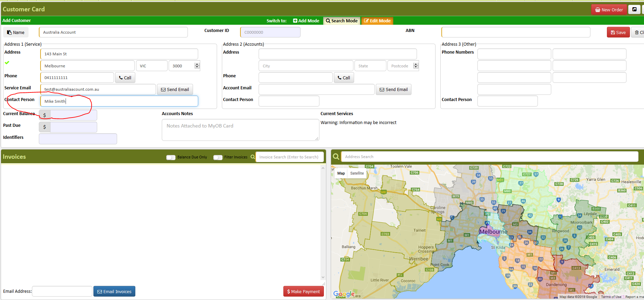Increase the service address postcode with the stepper
644x300 pixels.
[197, 64]
